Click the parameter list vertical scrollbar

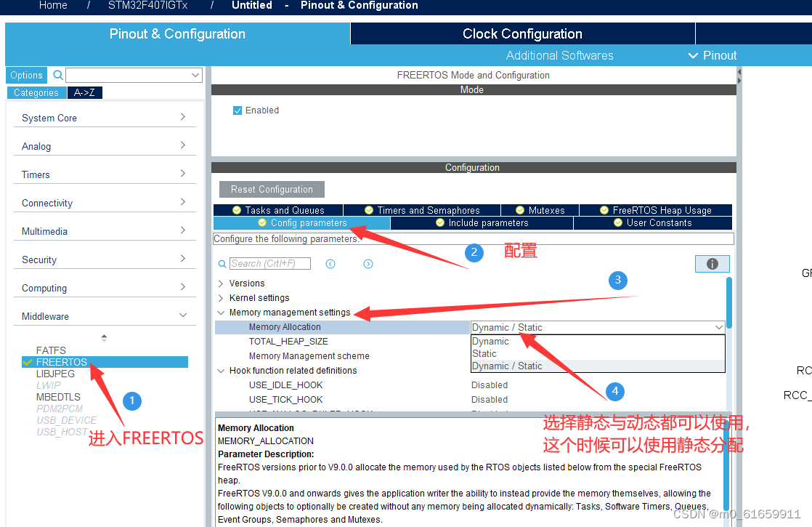point(729,303)
